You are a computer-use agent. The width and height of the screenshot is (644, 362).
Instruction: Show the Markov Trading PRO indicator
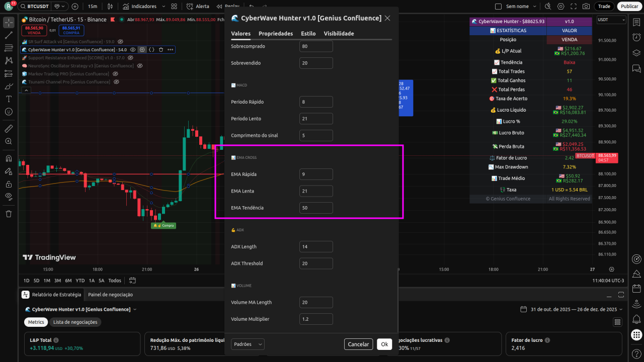[115, 74]
